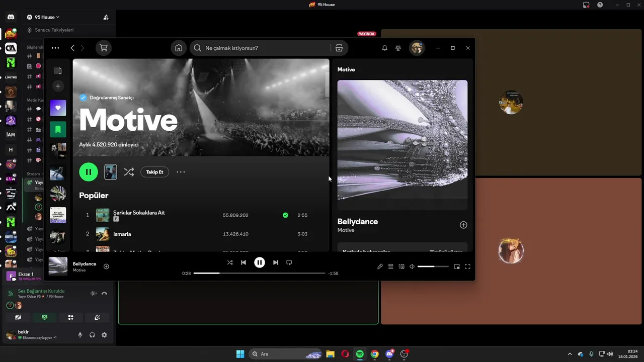
Task: Toggle shuffle in the player bar
Action: pyautogui.click(x=229, y=262)
